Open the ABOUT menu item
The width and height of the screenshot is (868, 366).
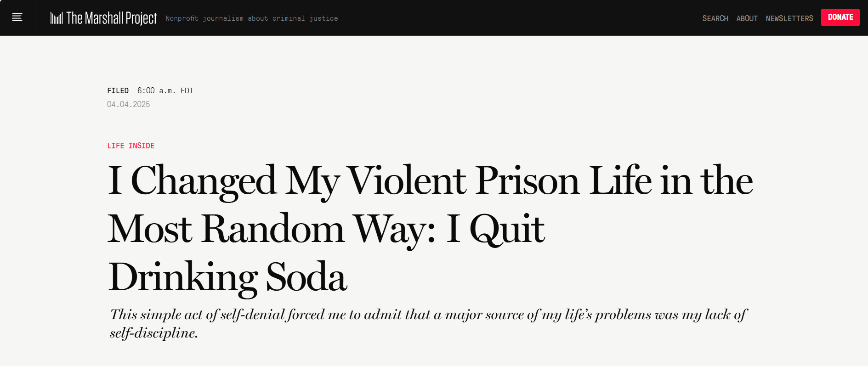pyautogui.click(x=747, y=18)
